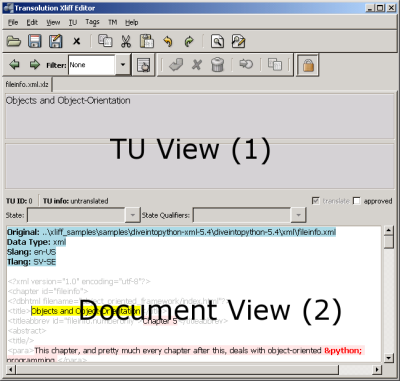Click the horizontal scrollbar right arrow
The height and width of the screenshot is (381, 400).
click(x=377, y=369)
